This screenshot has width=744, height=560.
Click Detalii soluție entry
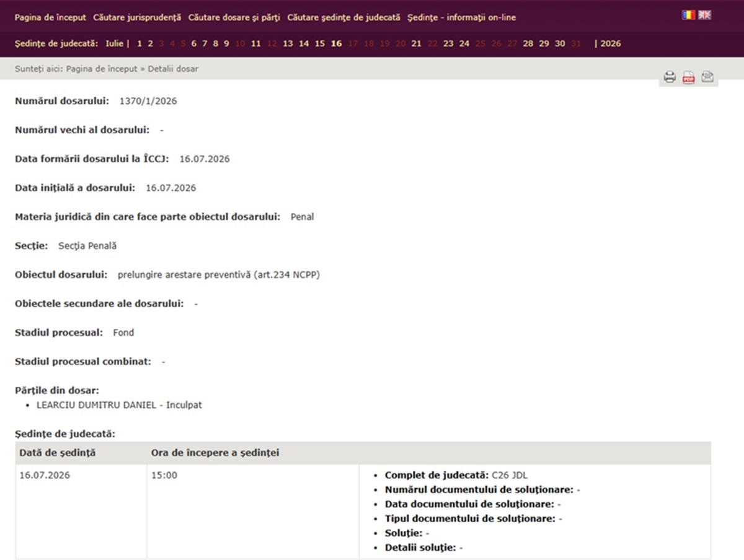[424, 548]
